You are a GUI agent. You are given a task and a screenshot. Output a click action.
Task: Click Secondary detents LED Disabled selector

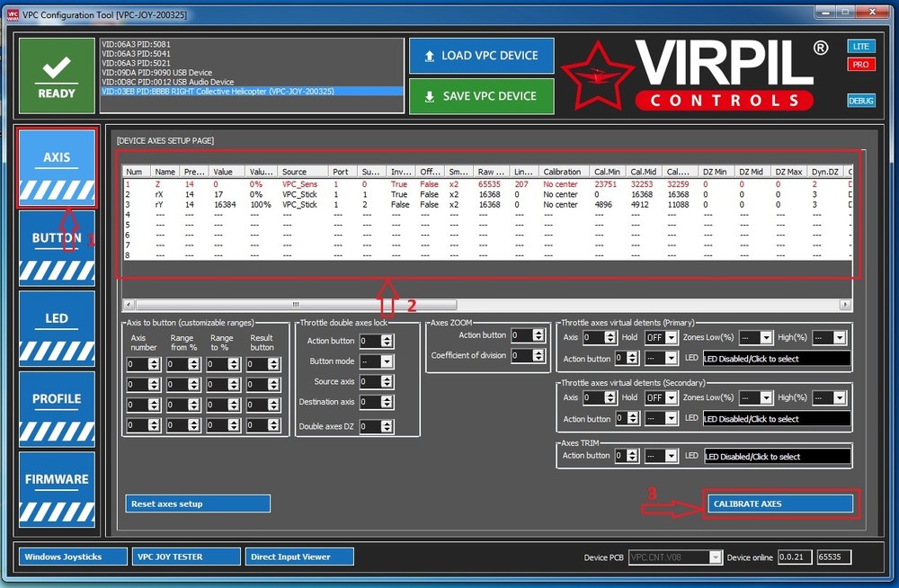(777, 419)
